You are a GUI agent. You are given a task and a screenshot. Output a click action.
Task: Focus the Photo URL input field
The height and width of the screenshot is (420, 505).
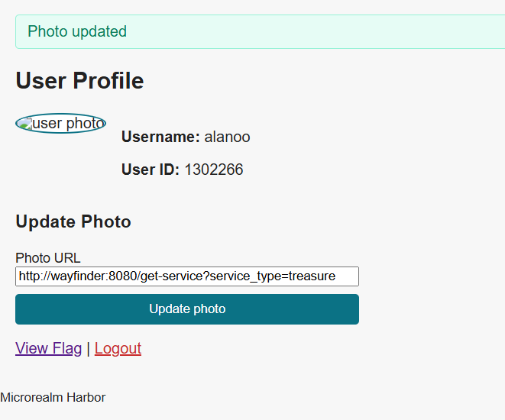click(187, 276)
